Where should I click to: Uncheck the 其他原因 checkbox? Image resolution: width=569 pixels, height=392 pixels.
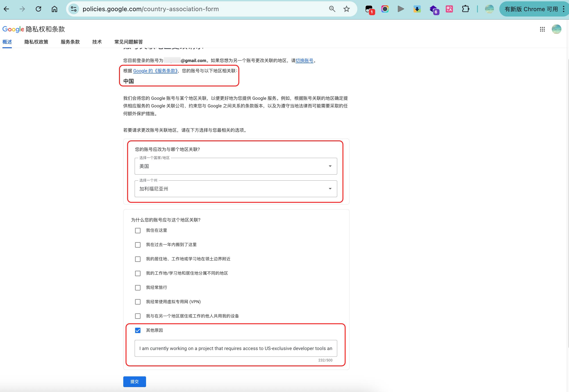[x=138, y=330]
